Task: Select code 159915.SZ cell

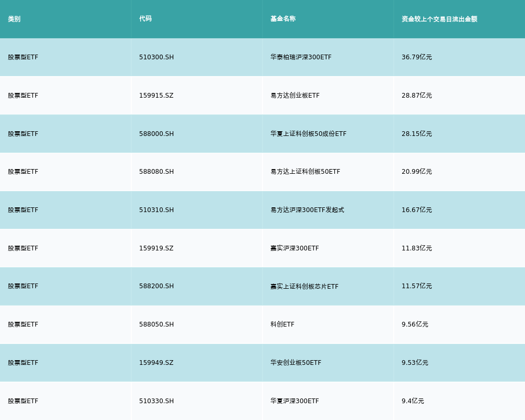Action: tap(156, 96)
